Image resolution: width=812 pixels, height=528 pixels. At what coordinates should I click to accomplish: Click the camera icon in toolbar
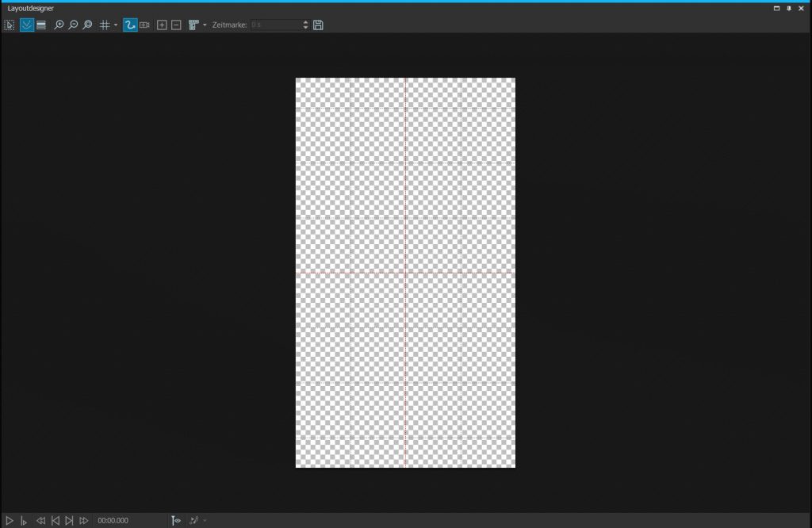(144, 25)
